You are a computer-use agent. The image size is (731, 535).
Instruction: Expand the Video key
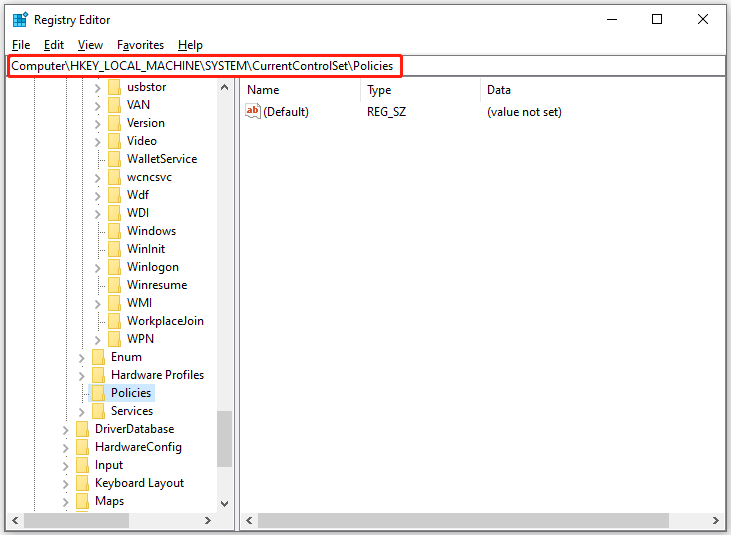97,142
